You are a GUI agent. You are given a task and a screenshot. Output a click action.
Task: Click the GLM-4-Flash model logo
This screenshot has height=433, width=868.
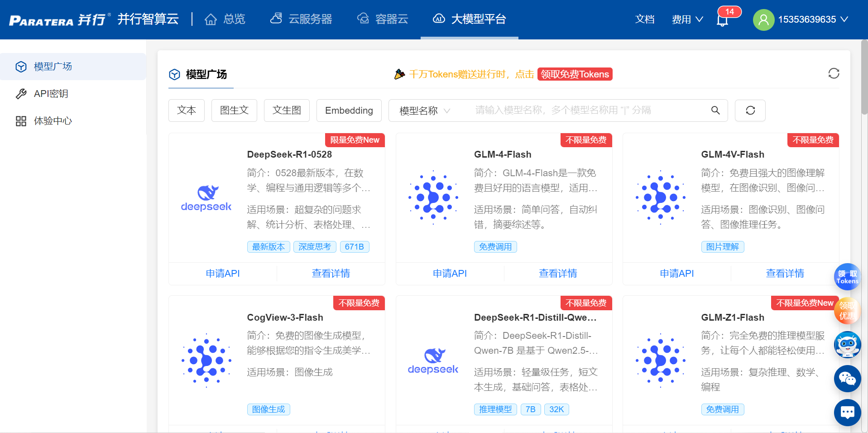[433, 197]
